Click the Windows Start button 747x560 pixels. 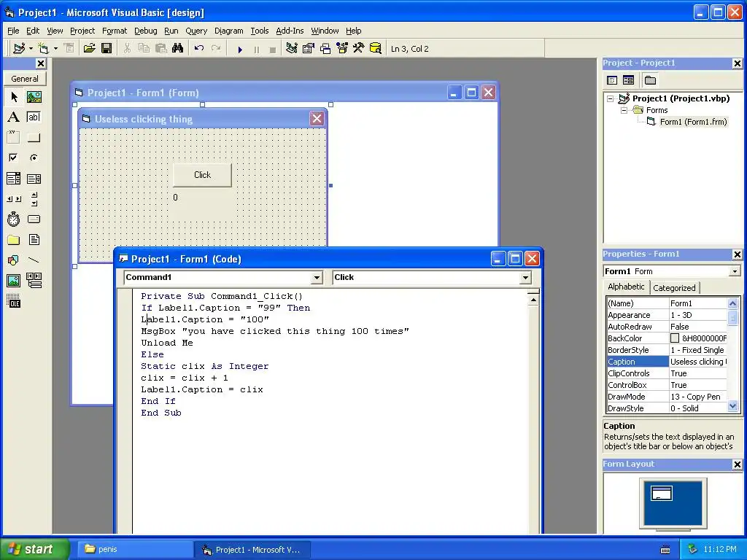(x=34, y=549)
